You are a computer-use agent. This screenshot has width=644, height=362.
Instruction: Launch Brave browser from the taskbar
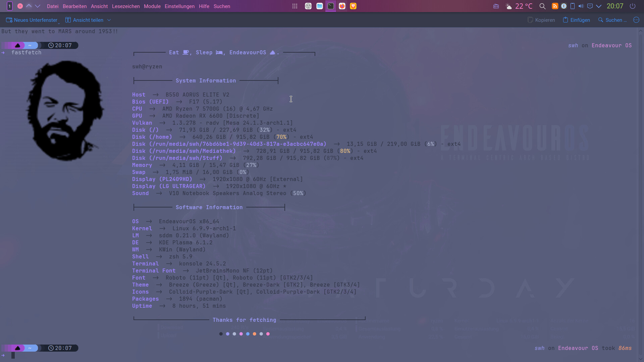pyautogui.click(x=353, y=6)
